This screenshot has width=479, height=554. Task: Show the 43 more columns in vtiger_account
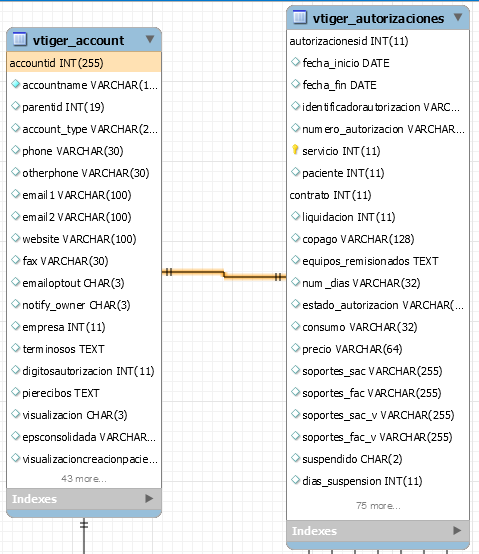click(x=84, y=478)
